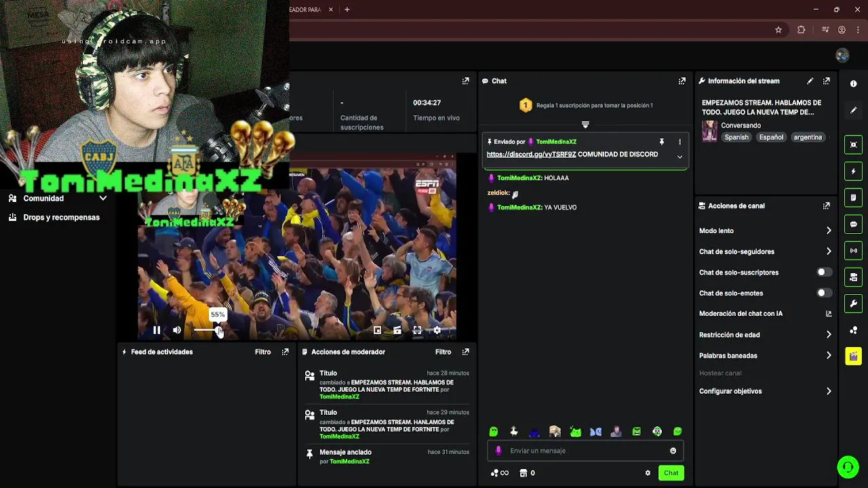Toggle moderator actions note widget in sidebar
The height and width of the screenshot is (488, 868).
(853, 197)
